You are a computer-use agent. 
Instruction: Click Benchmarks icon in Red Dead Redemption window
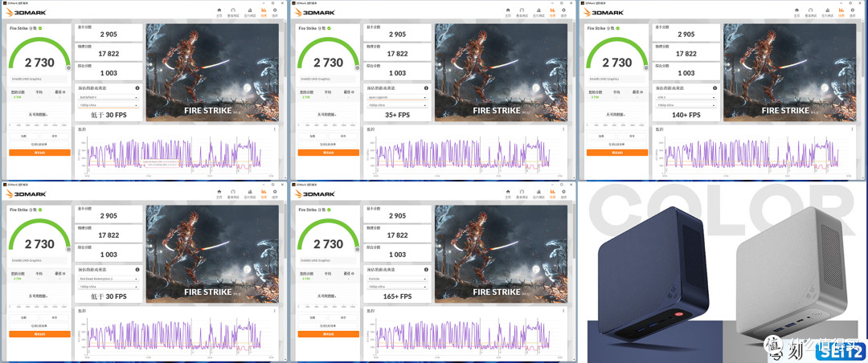tap(234, 193)
